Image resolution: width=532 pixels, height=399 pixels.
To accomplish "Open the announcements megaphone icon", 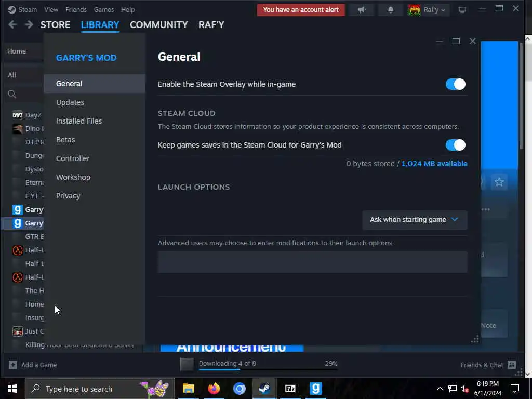I will 362,9.
